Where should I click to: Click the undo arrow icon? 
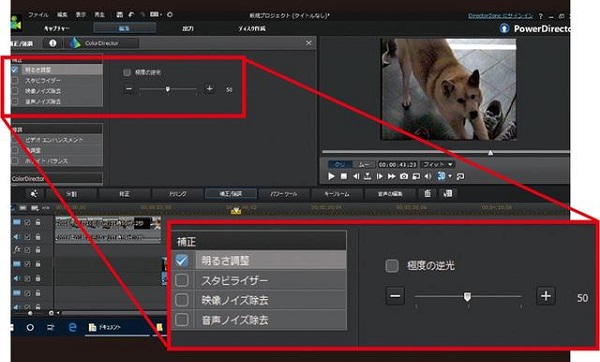pyautogui.click(x=131, y=15)
